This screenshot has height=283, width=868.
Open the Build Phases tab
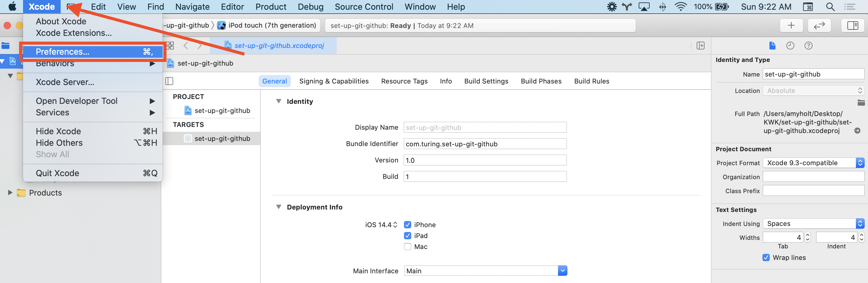(541, 81)
